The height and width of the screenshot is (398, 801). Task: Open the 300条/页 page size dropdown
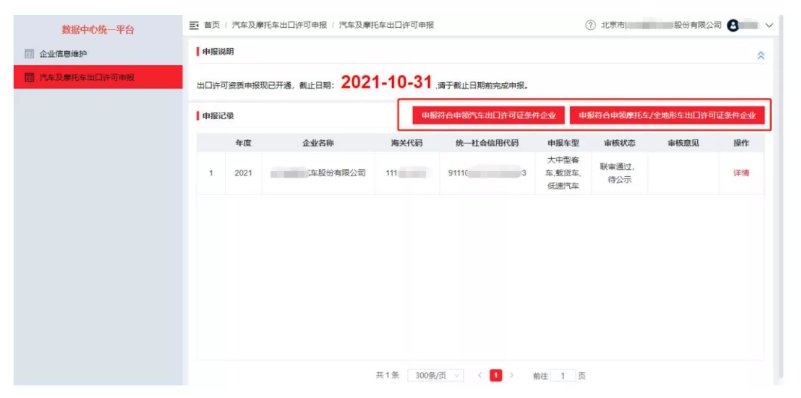pyautogui.click(x=436, y=376)
